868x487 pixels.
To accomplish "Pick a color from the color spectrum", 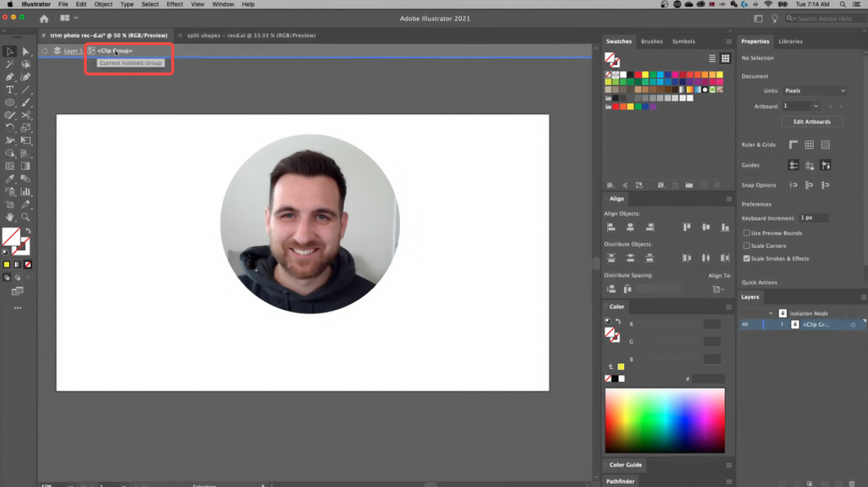I will click(665, 419).
